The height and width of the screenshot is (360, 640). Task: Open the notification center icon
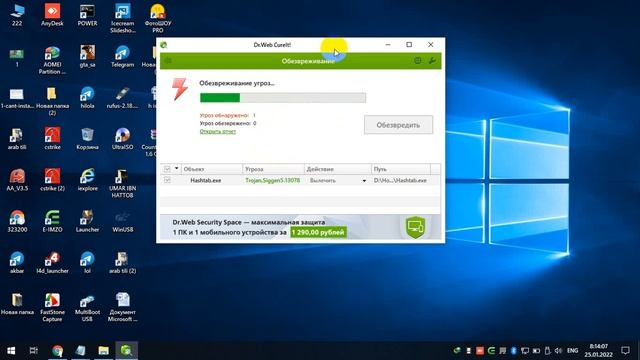tap(625, 351)
